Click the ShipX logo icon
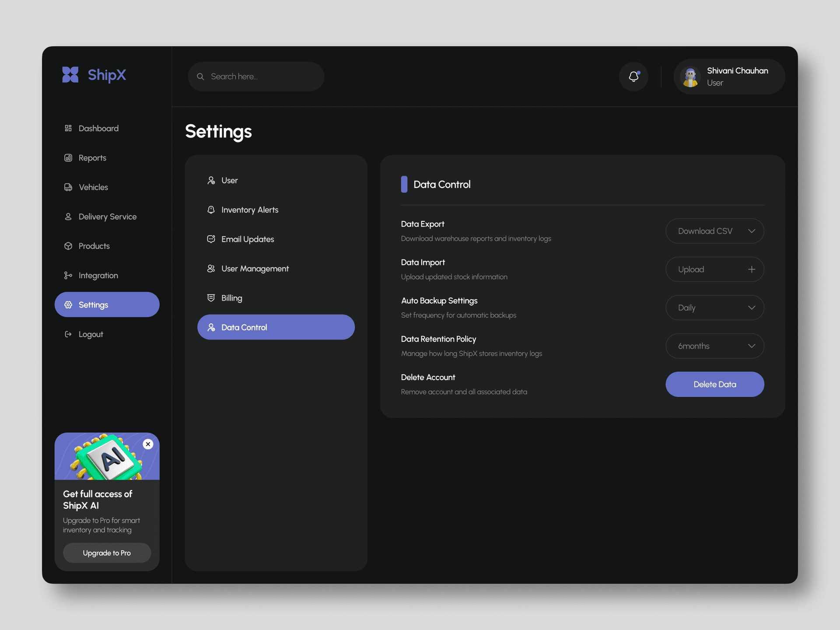 pos(70,75)
